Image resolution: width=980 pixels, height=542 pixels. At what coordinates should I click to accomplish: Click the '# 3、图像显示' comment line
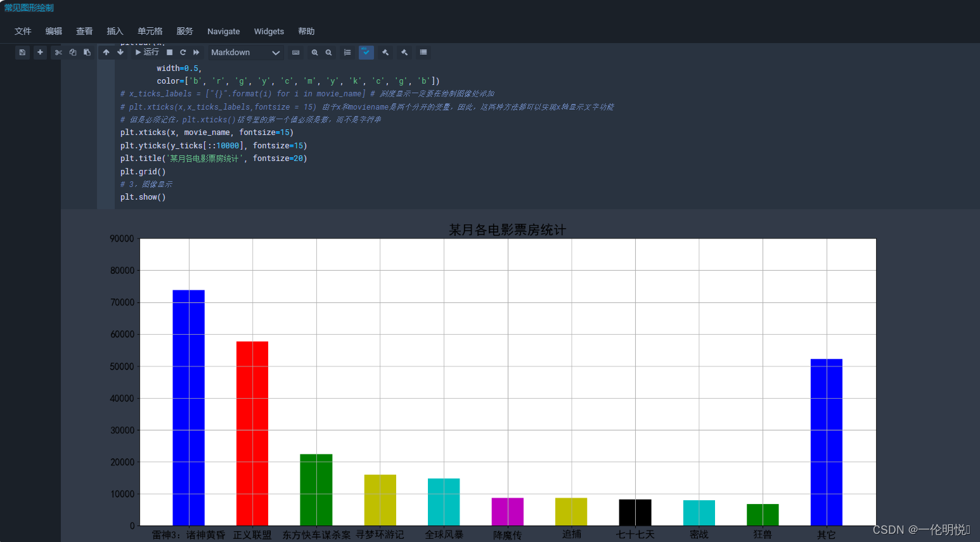[146, 184]
